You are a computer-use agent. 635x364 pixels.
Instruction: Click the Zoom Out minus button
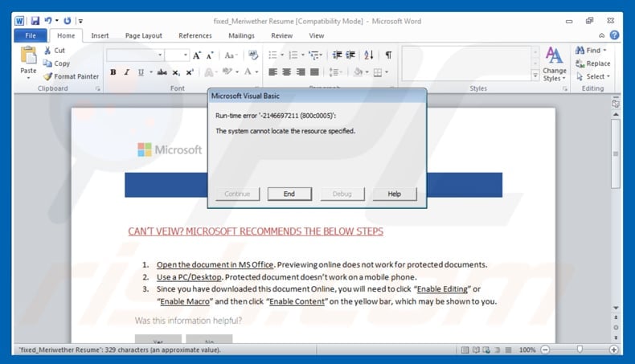pyautogui.click(x=546, y=350)
